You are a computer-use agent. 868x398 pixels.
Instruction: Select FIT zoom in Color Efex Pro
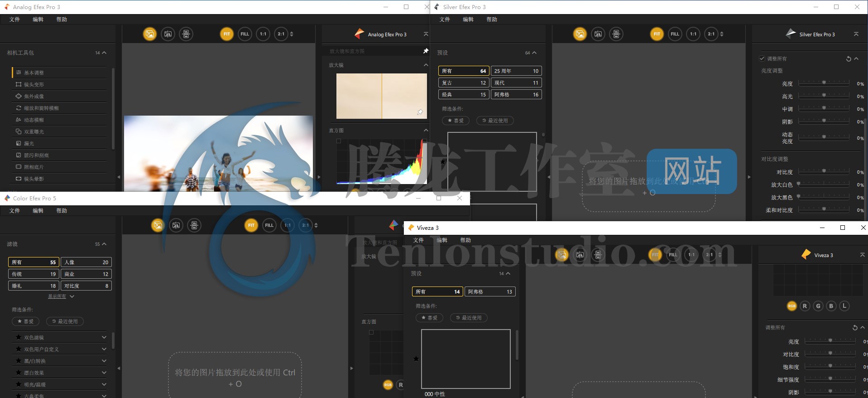[x=251, y=225]
